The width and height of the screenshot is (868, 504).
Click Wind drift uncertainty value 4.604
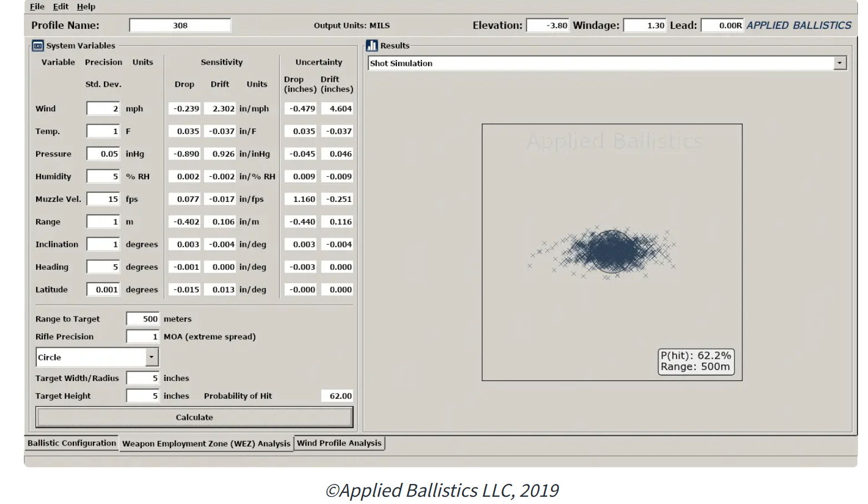point(337,108)
